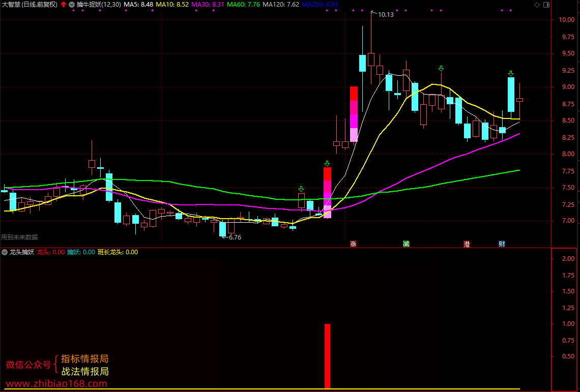Click the 10.13 high price label
The height and width of the screenshot is (392, 580).
click(x=386, y=15)
